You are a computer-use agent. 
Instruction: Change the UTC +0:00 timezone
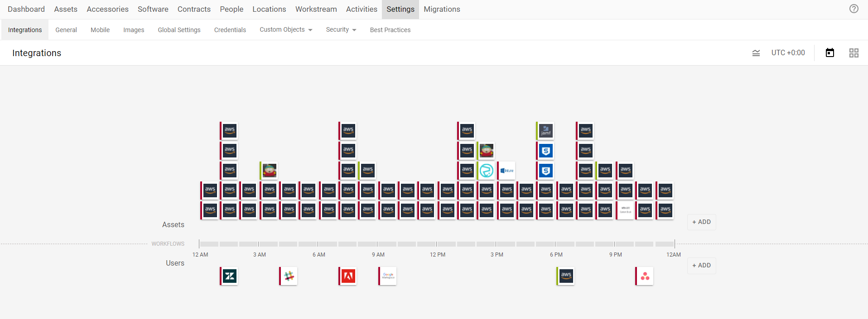788,53
